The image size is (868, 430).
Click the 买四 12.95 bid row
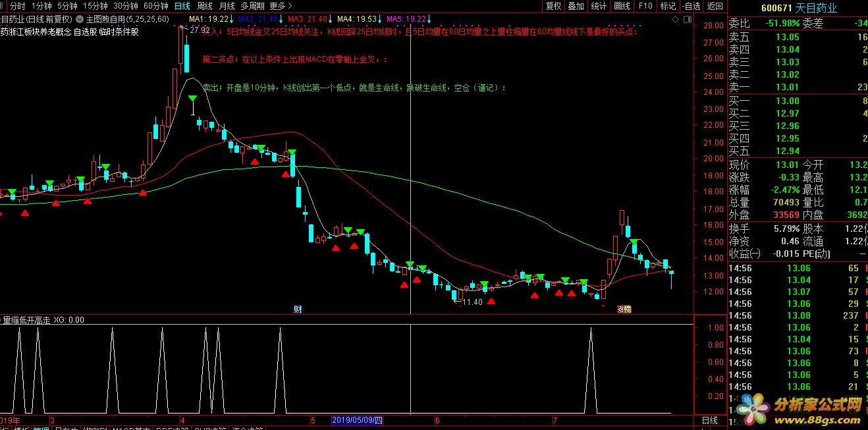[x=798, y=138]
